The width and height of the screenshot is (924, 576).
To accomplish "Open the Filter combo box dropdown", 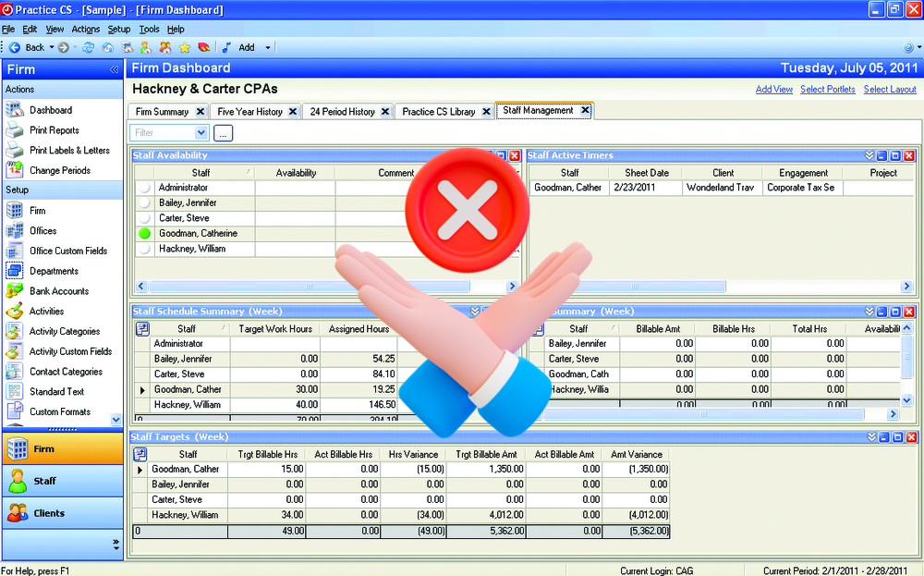I will pyautogui.click(x=201, y=132).
